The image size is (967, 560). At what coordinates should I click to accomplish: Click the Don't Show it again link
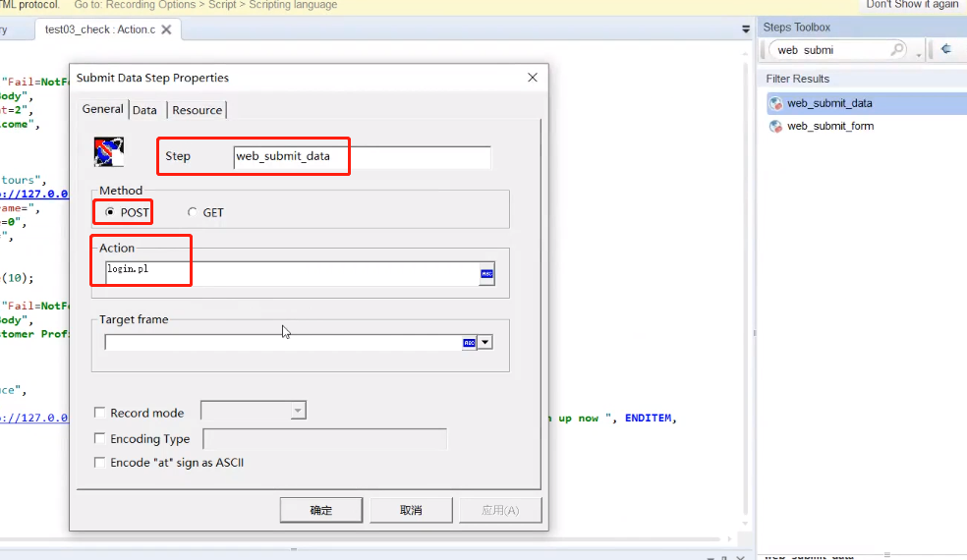pyautogui.click(x=913, y=5)
